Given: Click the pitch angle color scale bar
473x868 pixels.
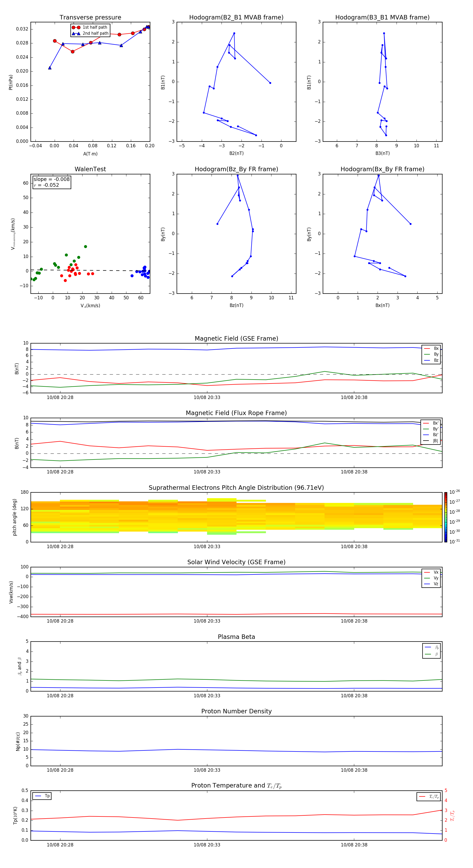Looking at the screenshot, I should [446, 517].
